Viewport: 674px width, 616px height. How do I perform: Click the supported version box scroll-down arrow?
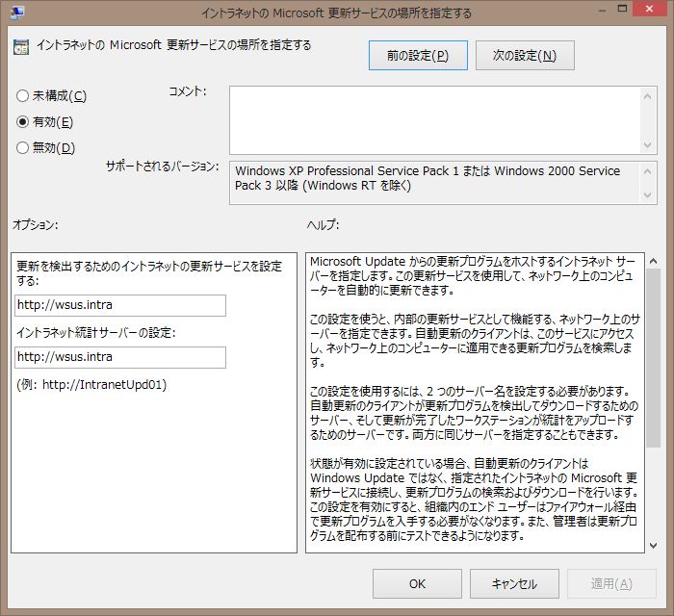pyautogui.click(x=648, y=195)
